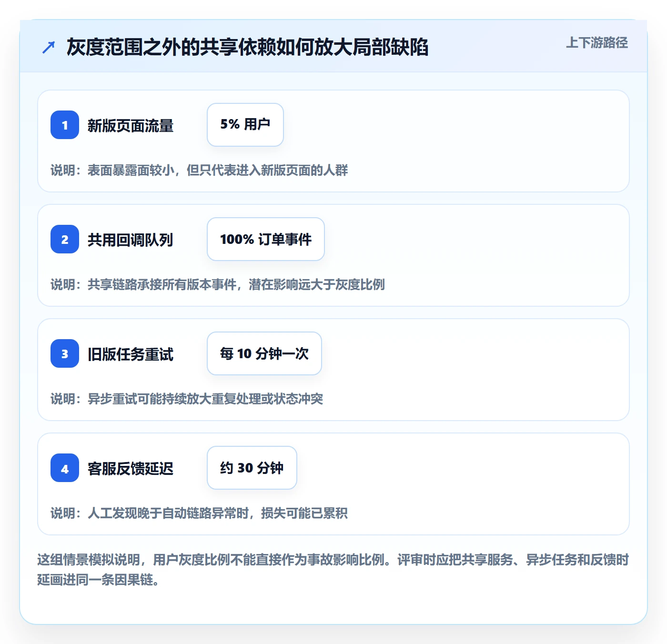667x644 pixels.
Task: Select the 旧版任务重试 heading
Action: coord(131,354)
